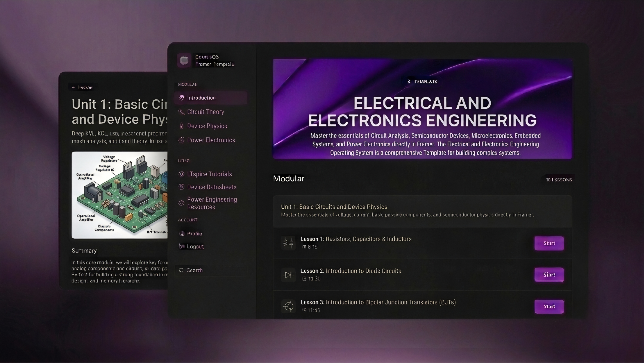
Task: Start Lesson 1: Resistors, Capacitors & Inductors
Action: (549, 243)
